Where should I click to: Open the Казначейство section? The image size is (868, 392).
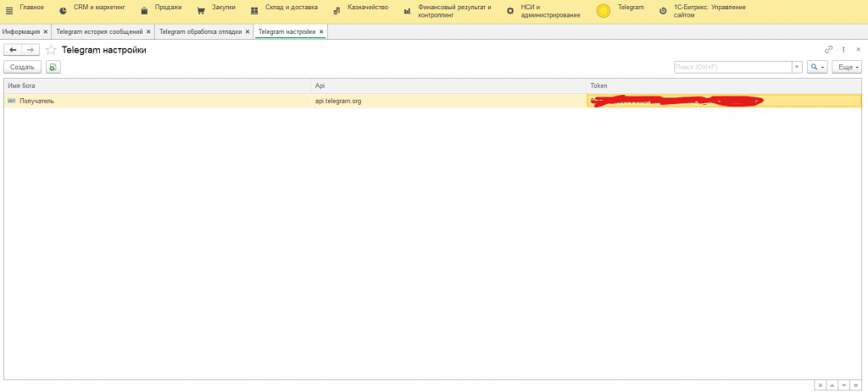point(368,7)
